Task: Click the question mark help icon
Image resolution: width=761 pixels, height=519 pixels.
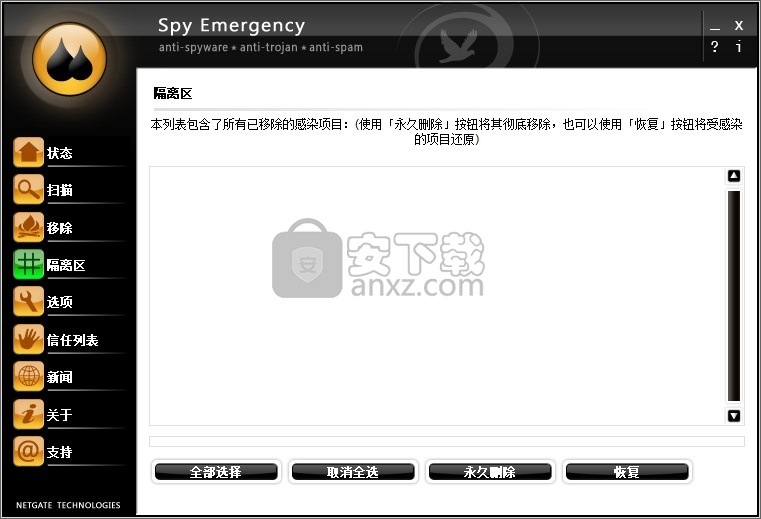Action: [x=714, y=47]
